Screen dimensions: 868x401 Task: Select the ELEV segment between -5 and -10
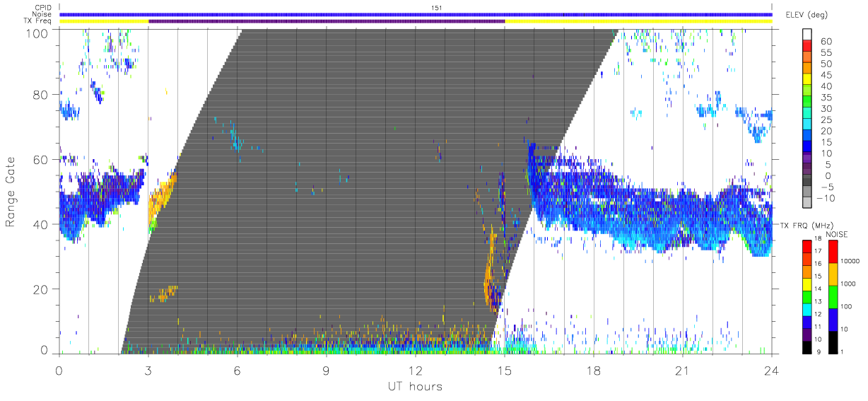click(807, 192)
